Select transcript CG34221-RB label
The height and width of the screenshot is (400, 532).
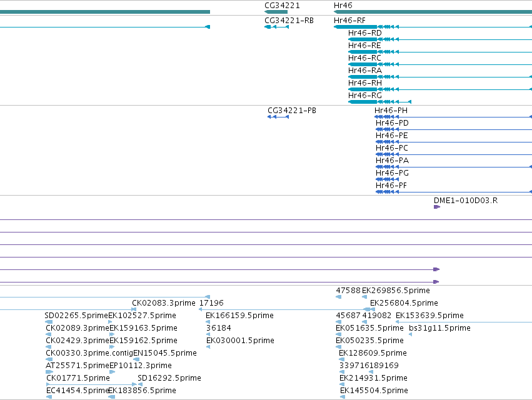click(289, 21)
